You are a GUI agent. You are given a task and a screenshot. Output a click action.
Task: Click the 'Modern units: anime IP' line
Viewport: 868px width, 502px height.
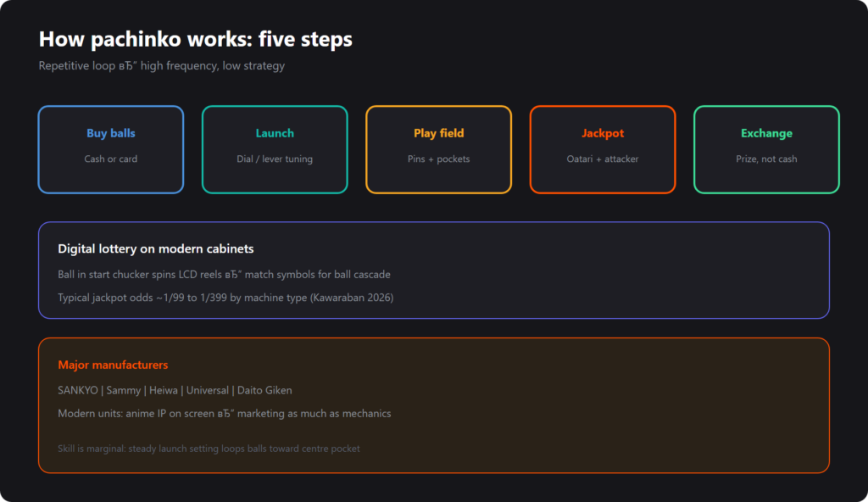224,413
